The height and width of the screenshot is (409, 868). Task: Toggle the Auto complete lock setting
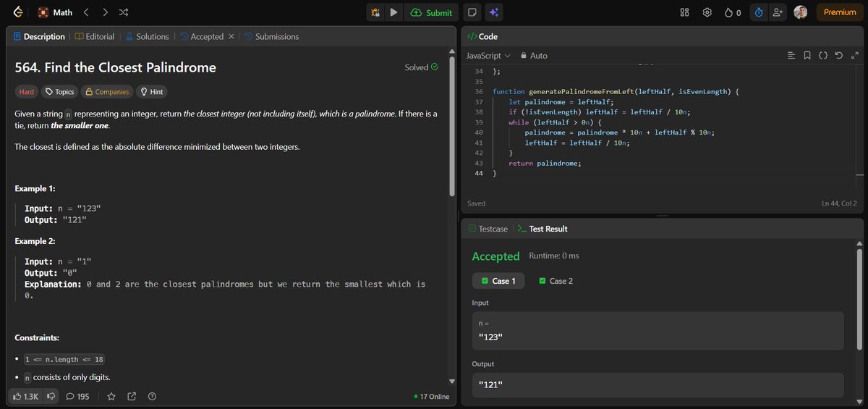pos(534,56)
